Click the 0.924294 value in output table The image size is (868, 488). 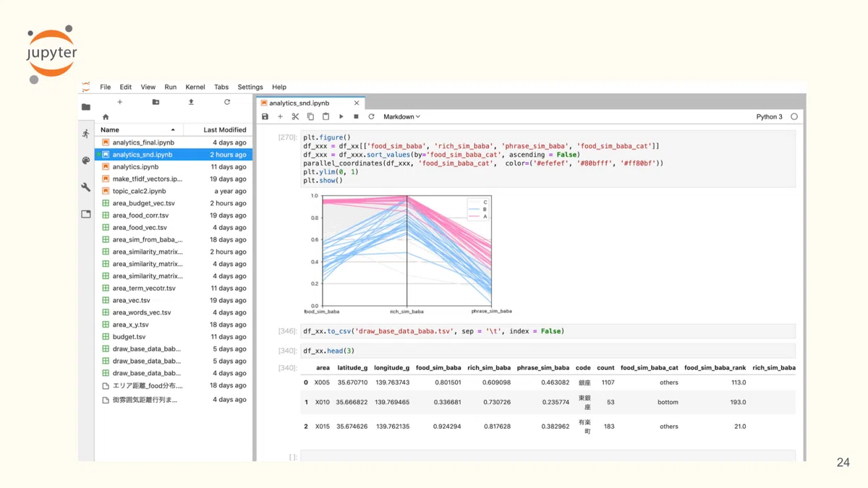click(x=446, y=427)
